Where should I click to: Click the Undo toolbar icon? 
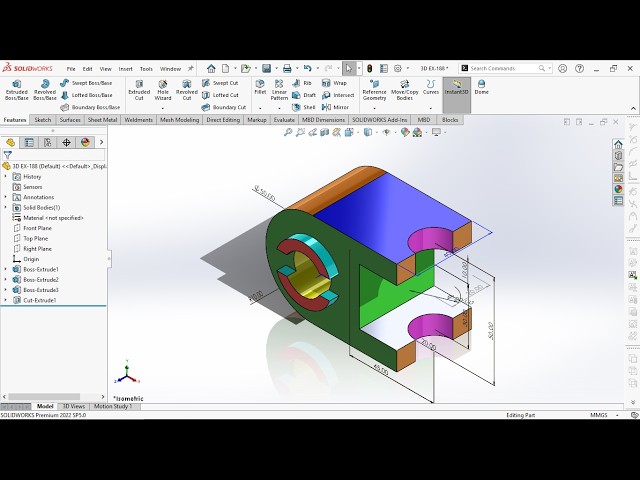[308, 69]
